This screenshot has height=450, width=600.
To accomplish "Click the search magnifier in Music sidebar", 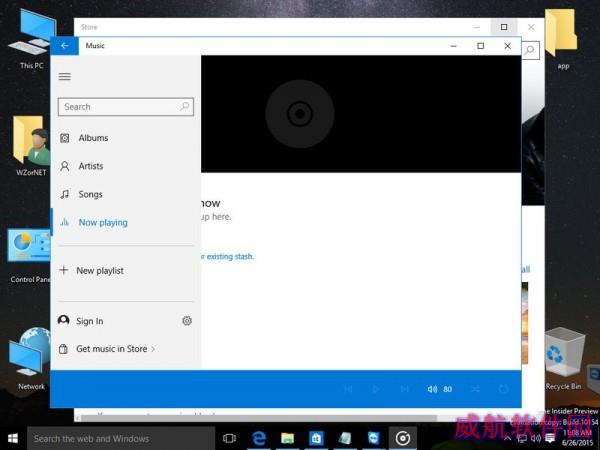I will (184, 106).
